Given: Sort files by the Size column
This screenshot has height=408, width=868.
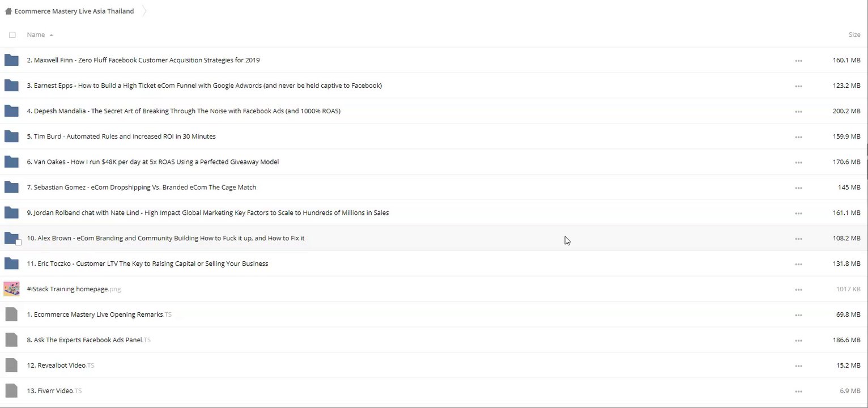Looking at the screenshot, I should coord(854,35).
